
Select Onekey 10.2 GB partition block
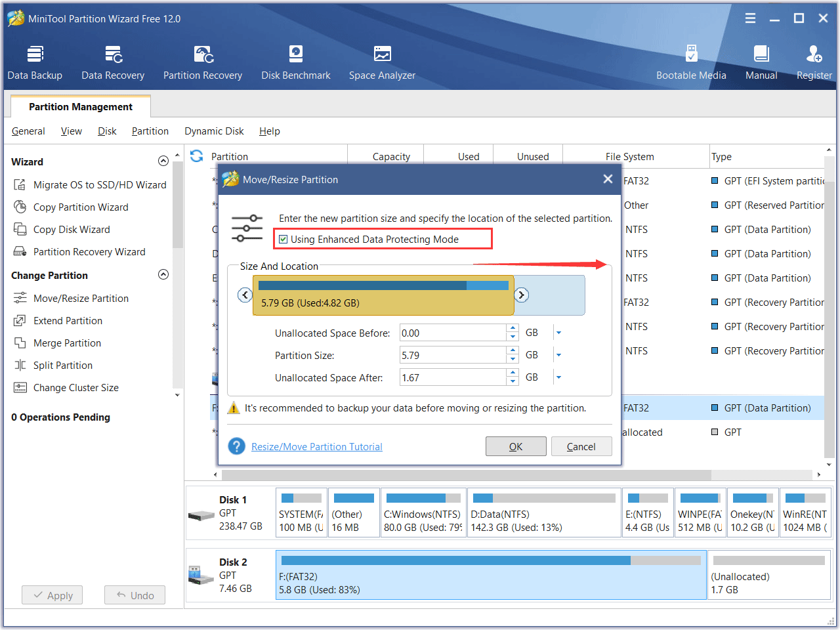tap(753, 513)
